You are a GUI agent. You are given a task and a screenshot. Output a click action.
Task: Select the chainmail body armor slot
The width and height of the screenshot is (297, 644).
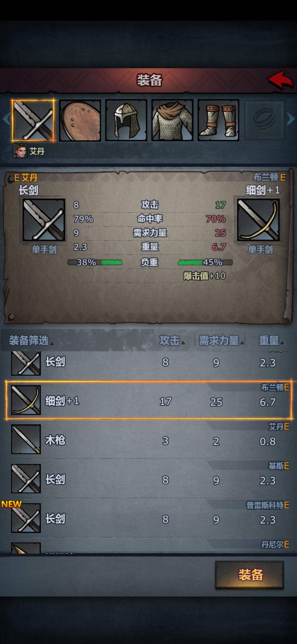[x=172, y=120]
